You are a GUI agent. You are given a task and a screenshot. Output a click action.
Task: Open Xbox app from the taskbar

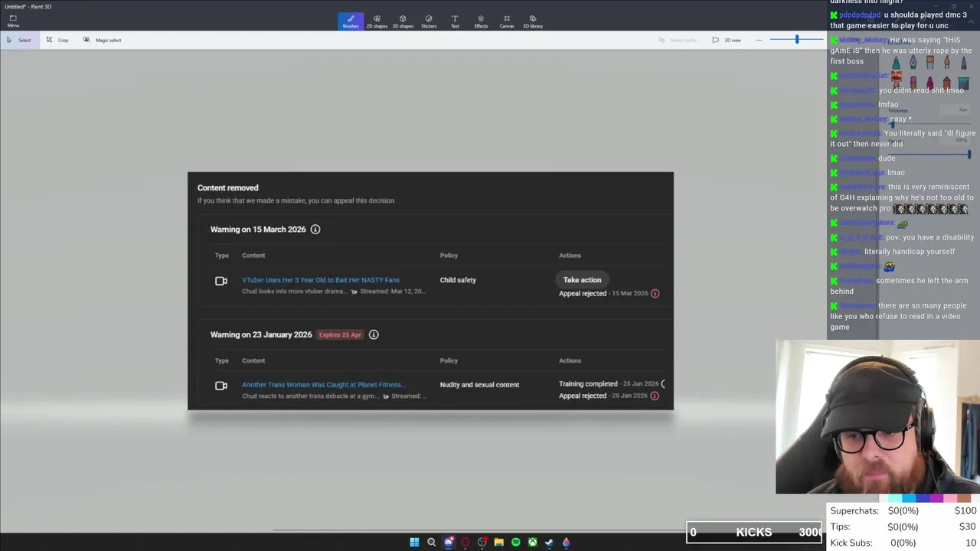click(532, 543)
